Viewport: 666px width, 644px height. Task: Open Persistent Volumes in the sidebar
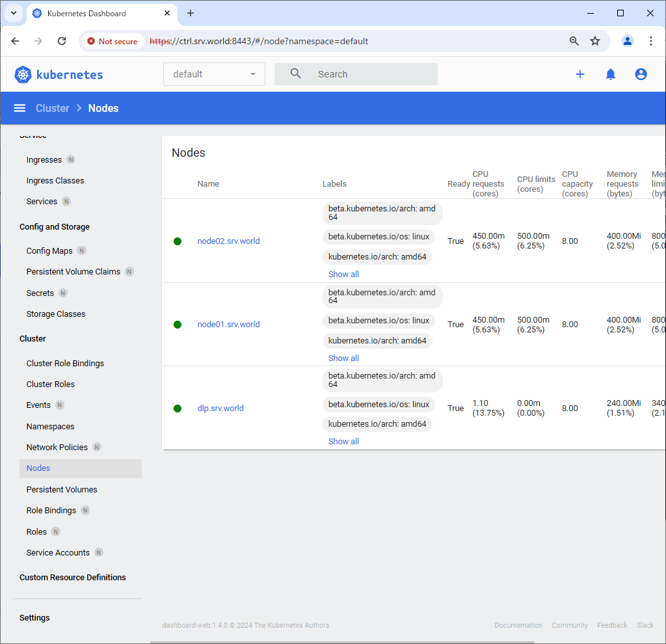click(x=62, y=489)
